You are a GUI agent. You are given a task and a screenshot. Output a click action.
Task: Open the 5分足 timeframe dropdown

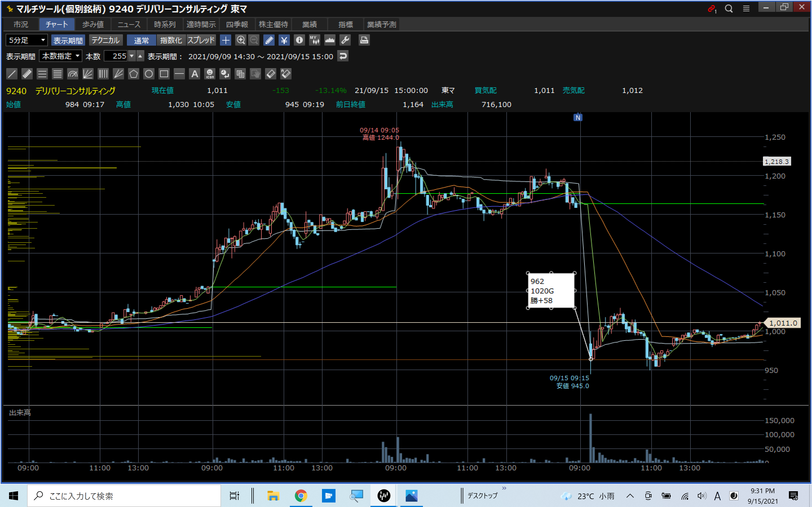(x=27, y=40)
